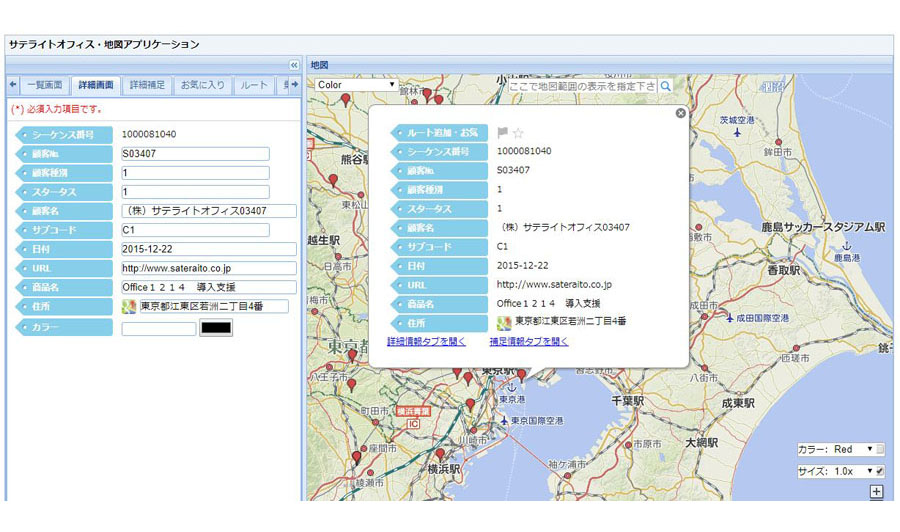Click the plus zoom button on map

click(876, 492)
